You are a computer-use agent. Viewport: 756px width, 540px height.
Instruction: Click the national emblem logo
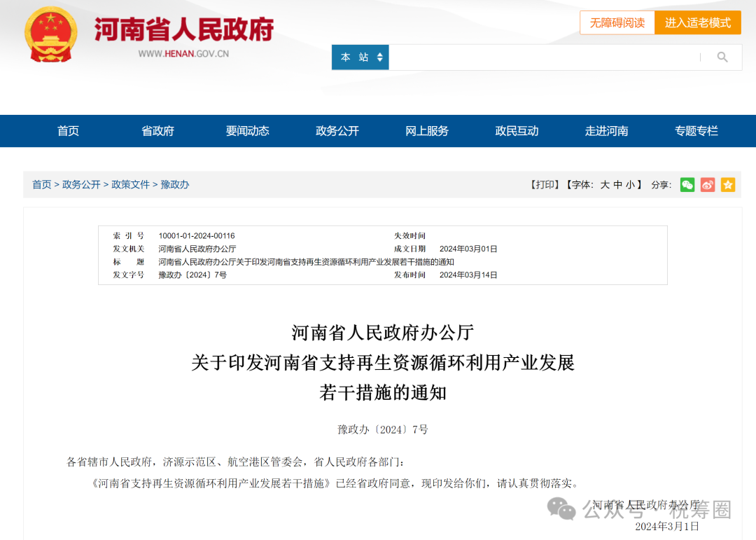pyautogui.click(x=50, y=34)
